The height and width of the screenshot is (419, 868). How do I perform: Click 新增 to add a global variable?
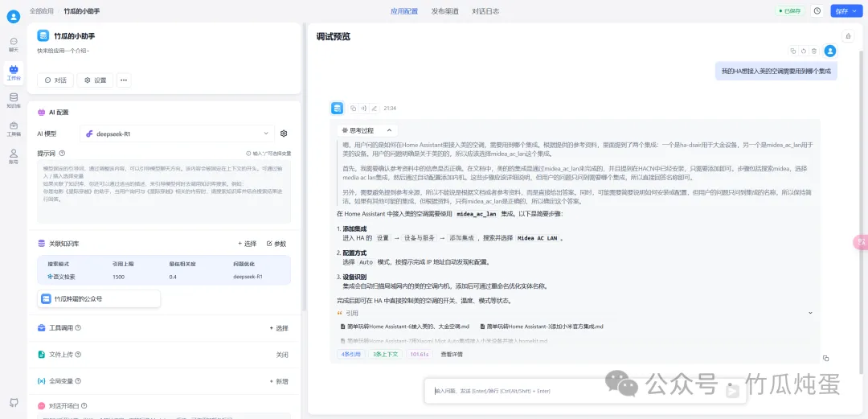click(279, 381)
